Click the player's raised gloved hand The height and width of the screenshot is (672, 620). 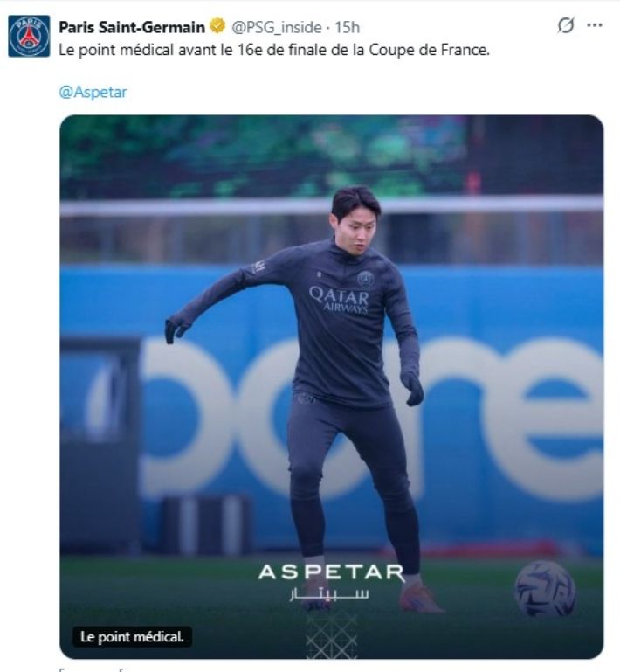coord(176,328)
